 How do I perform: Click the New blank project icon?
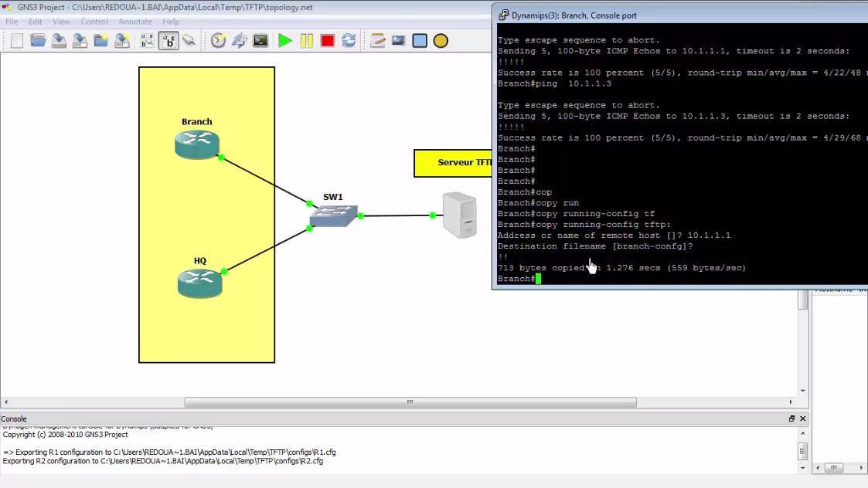pos(16,40)
